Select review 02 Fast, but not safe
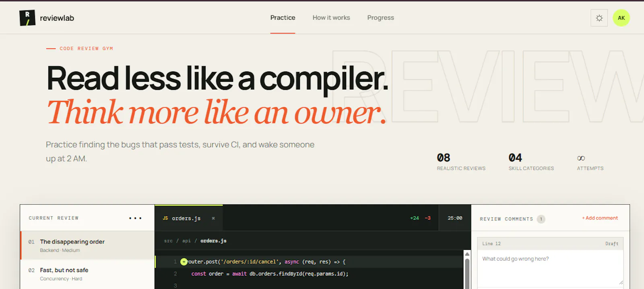 [x=87, y=274]
